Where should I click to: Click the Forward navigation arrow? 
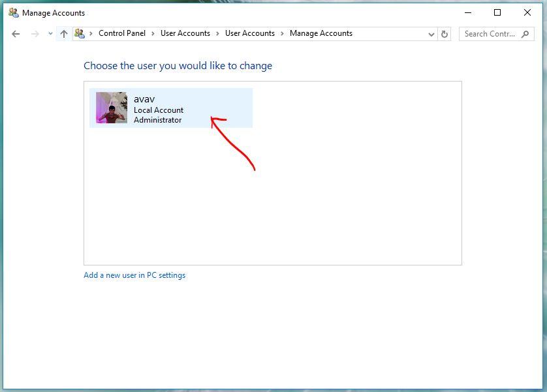[35, 34]
